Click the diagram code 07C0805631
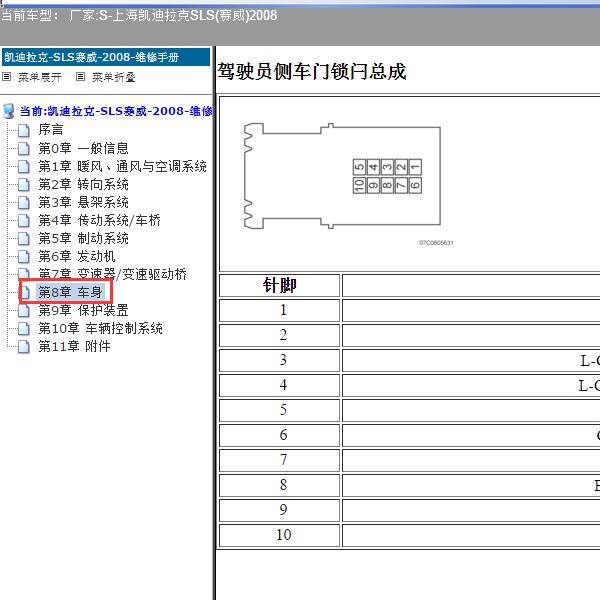Screen dimensions: 600x600 [x=436, y=243]
